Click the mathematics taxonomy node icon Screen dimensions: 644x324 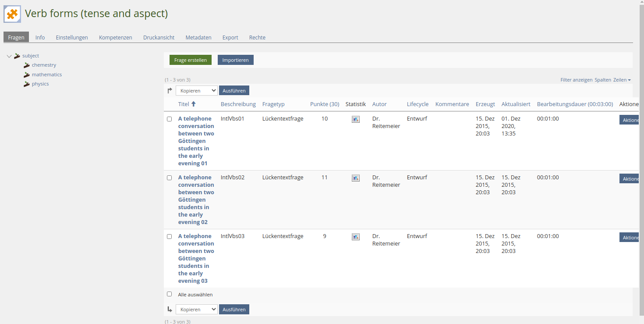(27, 75)
